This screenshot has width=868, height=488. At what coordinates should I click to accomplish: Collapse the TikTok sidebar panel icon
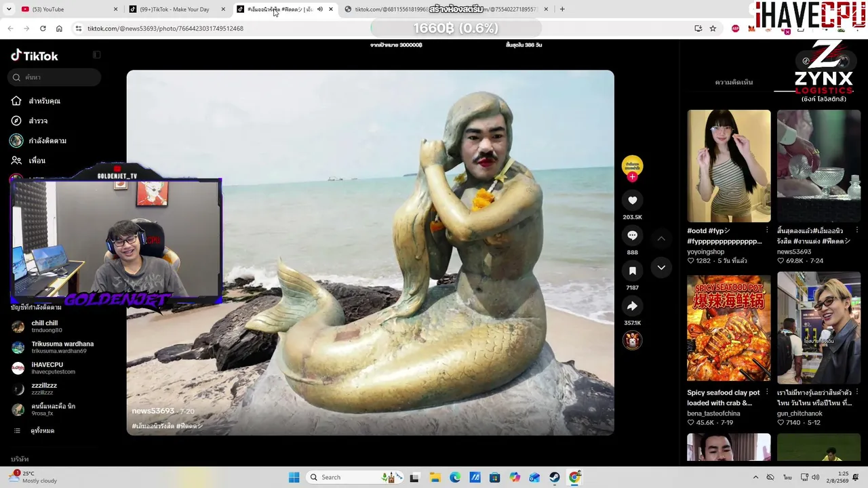tap(96, 55)
